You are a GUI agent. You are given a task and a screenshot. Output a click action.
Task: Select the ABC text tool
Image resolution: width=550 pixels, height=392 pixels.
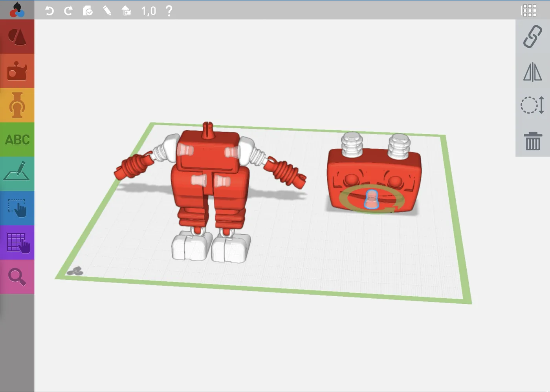click(17, 140)
